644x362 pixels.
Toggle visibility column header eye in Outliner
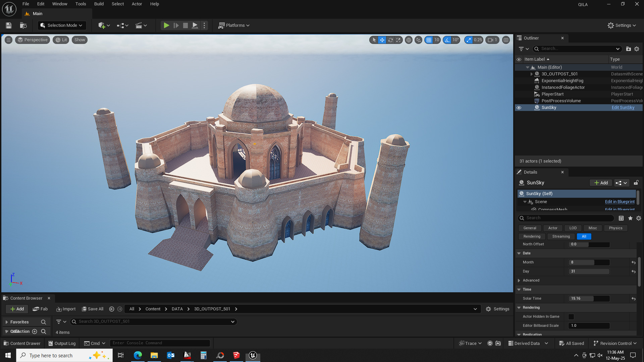point(519,59)
